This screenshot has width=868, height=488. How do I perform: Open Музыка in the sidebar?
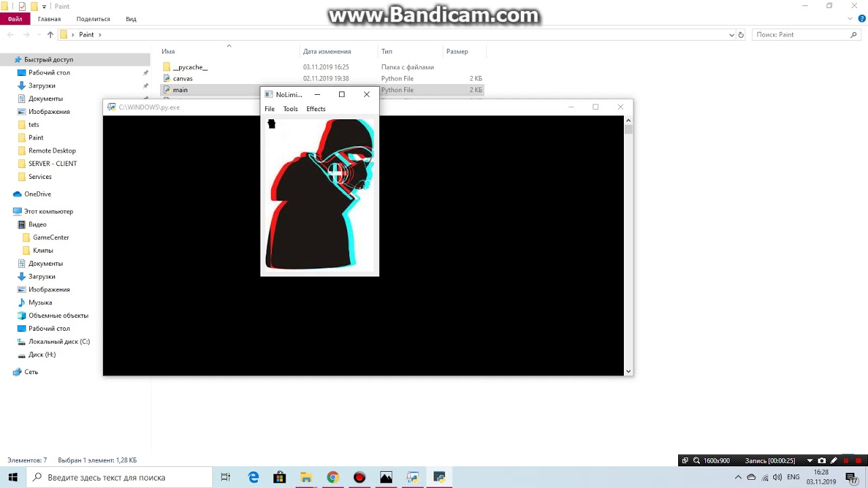(x=40, y=303)
